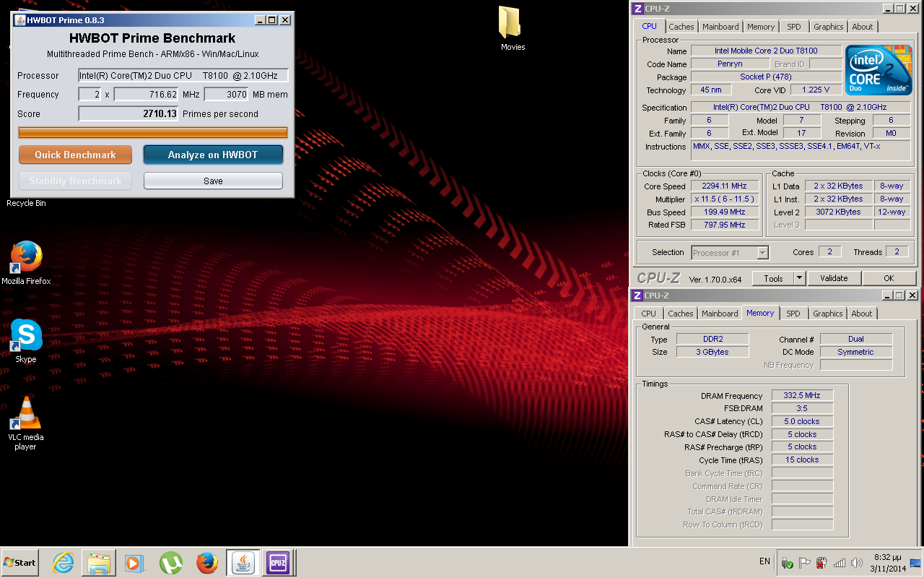
Task: Click CAS# Latency value 5.0 clocks
Action: (x=802, y=421)
